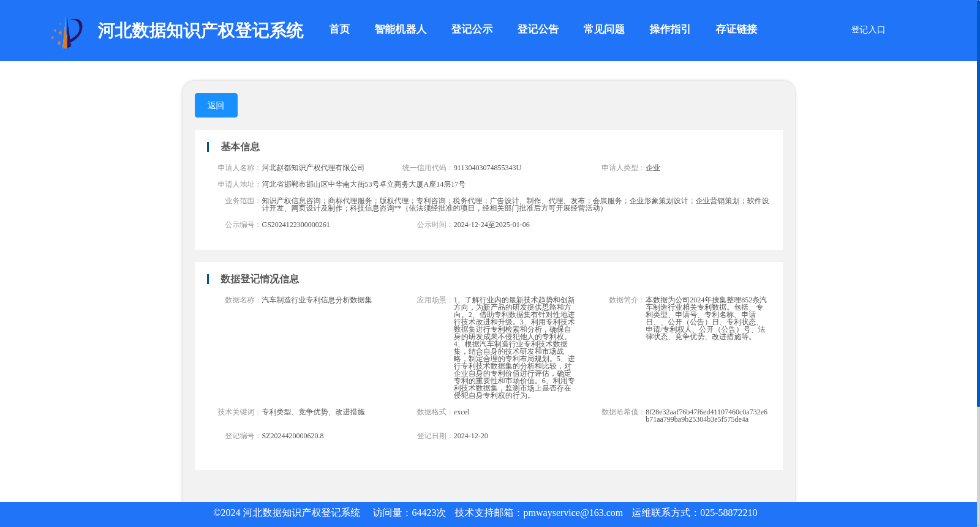980x527 pixels.
Task: Select the 基本信息 section heading
Action: [240, 147]
